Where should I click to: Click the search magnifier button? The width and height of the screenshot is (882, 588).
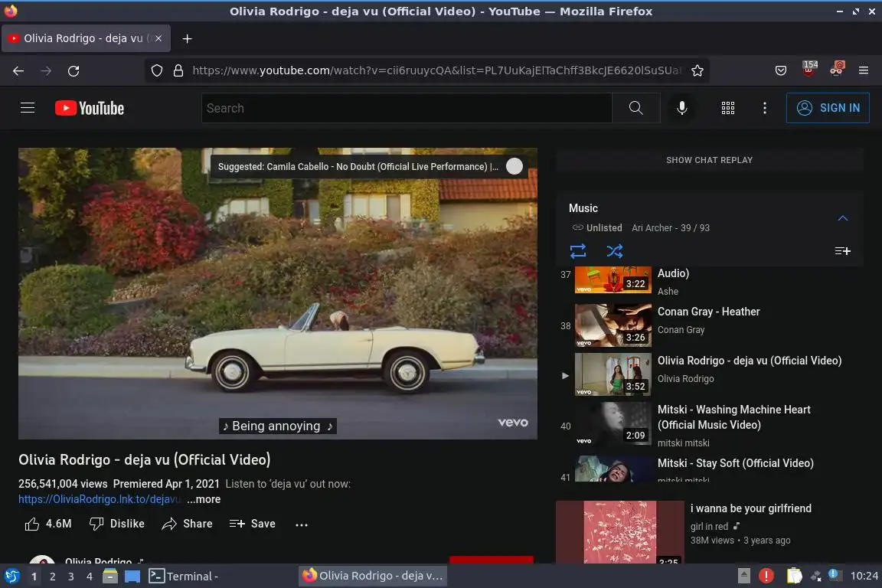[x=635, y=108]
